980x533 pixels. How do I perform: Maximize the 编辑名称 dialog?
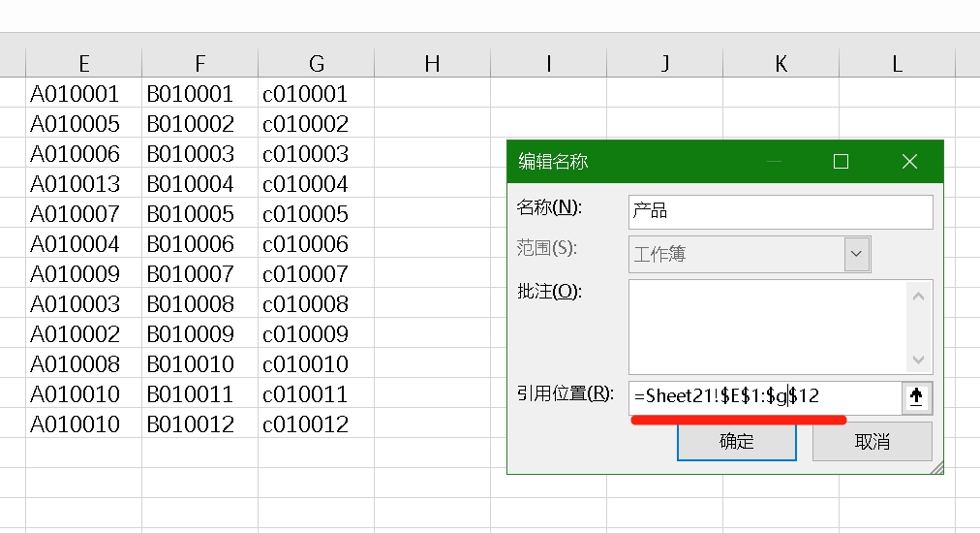click(x=842, y=162)
